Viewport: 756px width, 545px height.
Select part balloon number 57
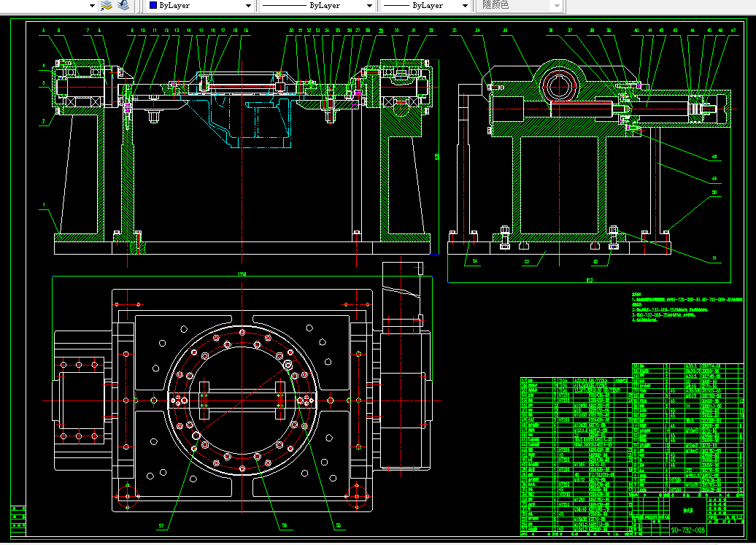[x=161, y=526]
